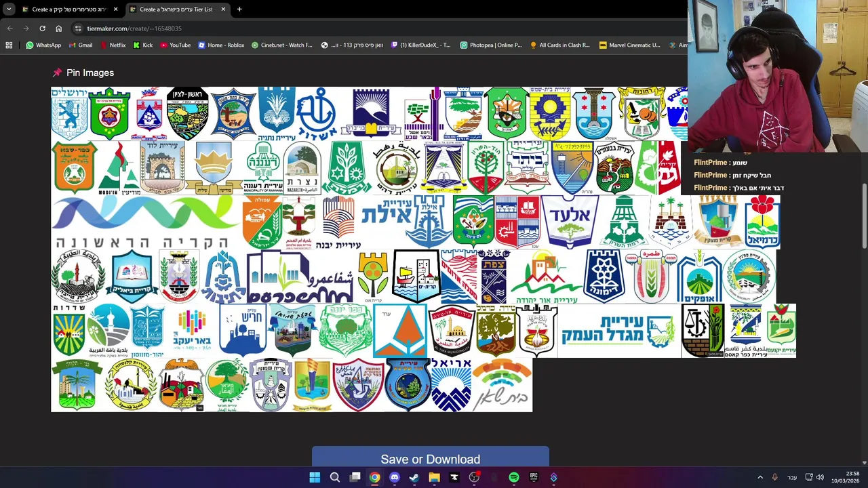The width and height of the screenshot is (868, 488).
Task: Open network settings tray icon
Action: tap(808, 478)
